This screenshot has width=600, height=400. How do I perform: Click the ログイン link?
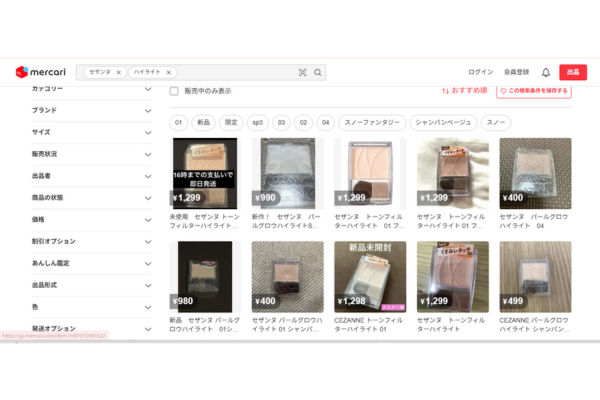pos(480,72)
